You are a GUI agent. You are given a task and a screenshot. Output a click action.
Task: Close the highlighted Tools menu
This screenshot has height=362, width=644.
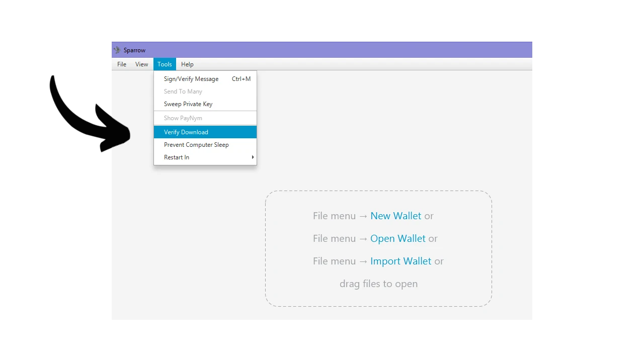(x=165, y=64)
